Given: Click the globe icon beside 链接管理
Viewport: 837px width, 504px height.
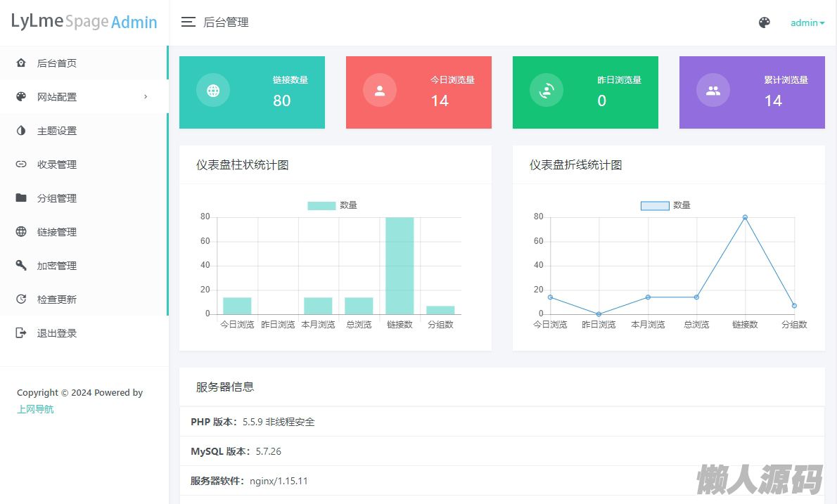Looking at the screenshot, I should click(21, 232).
